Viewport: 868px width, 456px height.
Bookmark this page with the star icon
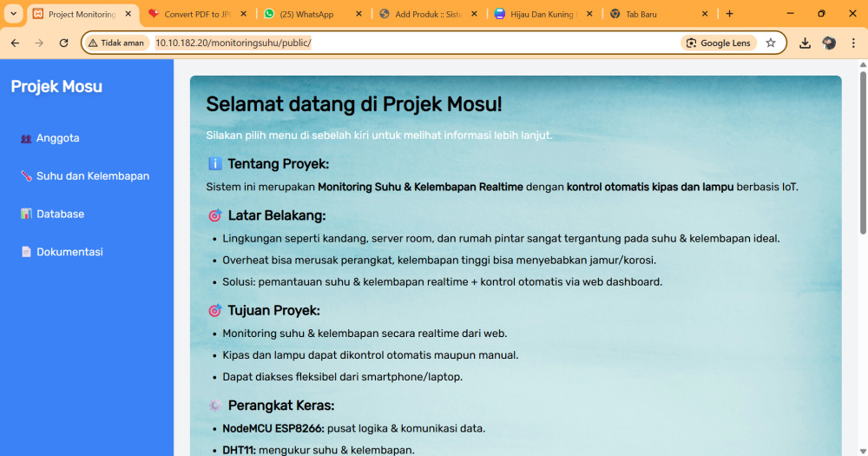(771, 43)
